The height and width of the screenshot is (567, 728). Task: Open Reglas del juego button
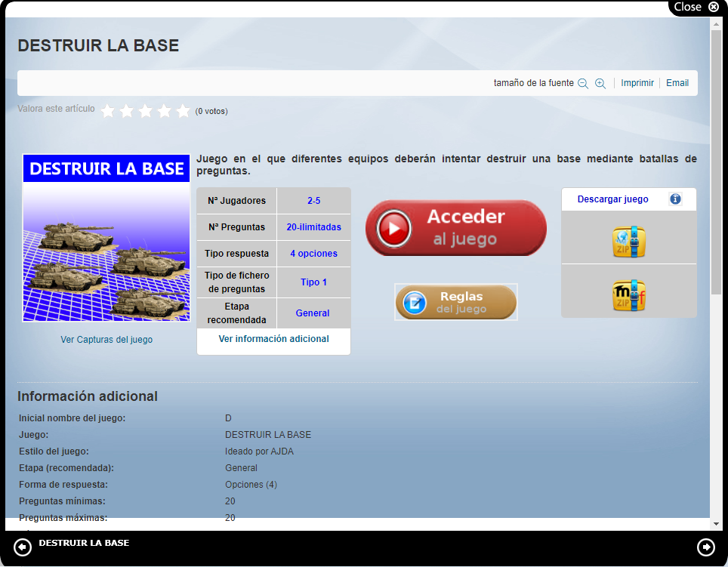coord(456,302)
